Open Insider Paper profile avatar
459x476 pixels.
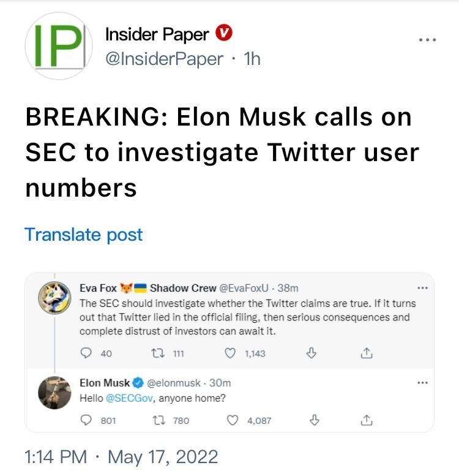pos(58,45)
